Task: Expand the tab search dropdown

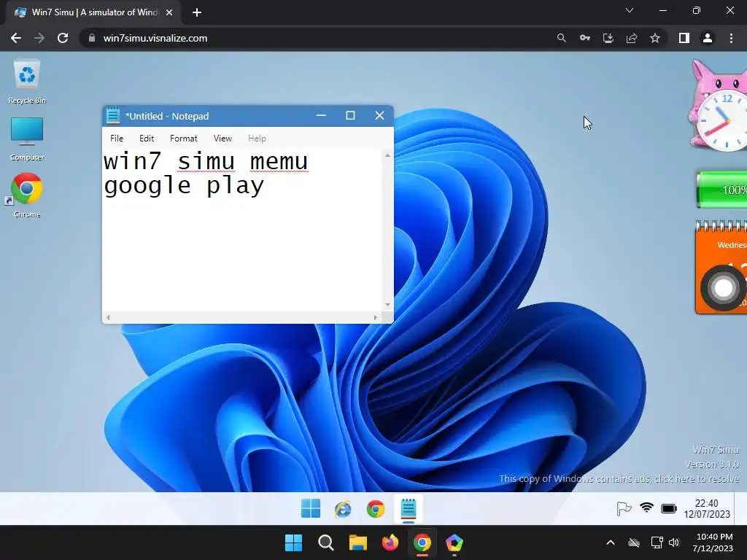Action: pos(630,10)
